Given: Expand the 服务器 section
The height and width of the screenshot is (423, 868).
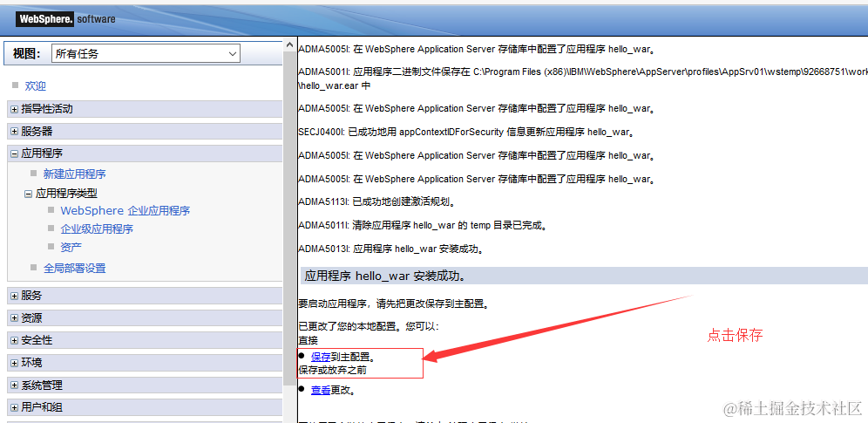Looking at the screenshot, I should point(15,131).
